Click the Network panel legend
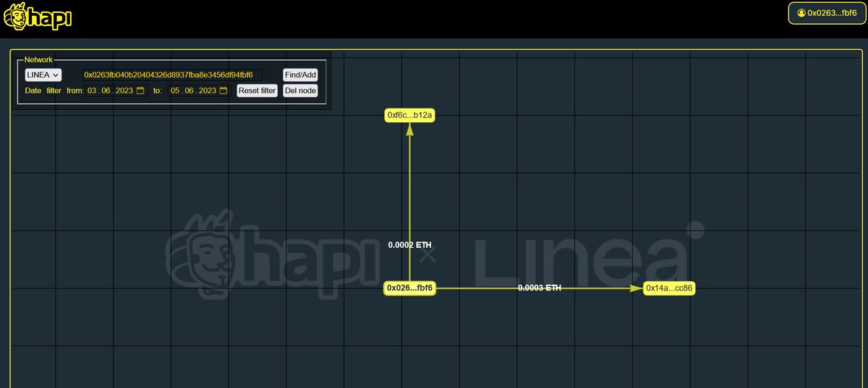868x388 pixels. 39,59
